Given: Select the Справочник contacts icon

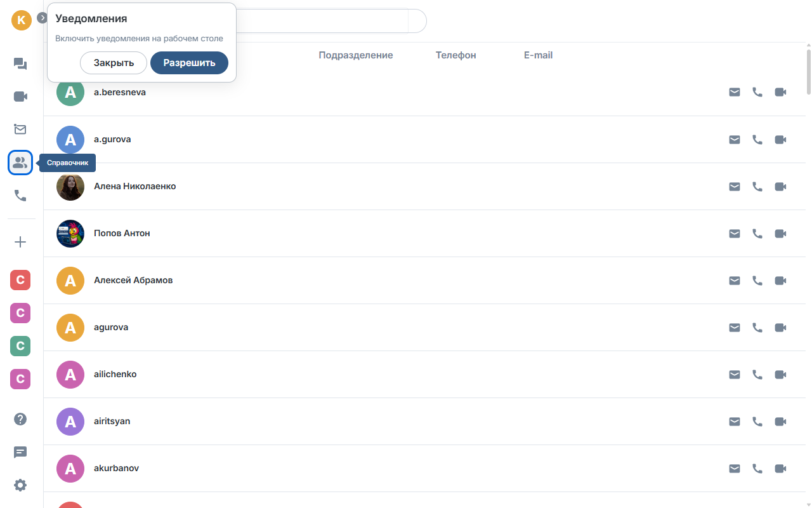Looking at the screenshot, I should pos(20,163).
